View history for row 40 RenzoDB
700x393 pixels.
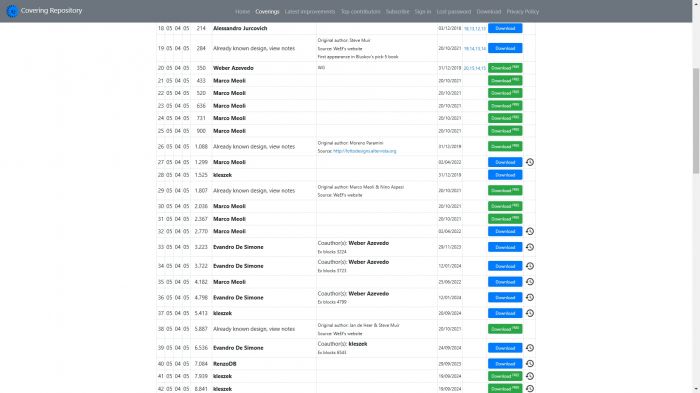(x=530, y=364)
